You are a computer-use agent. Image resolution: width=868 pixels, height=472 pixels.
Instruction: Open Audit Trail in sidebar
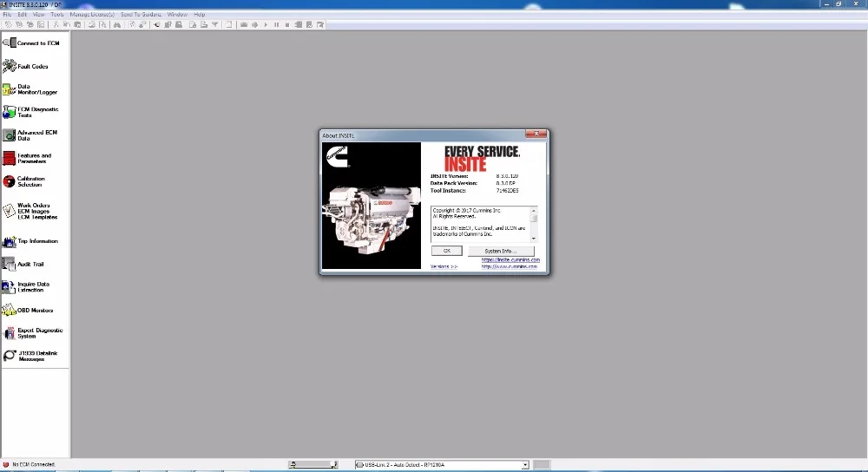pyautogui.click(x=23, y=264)
